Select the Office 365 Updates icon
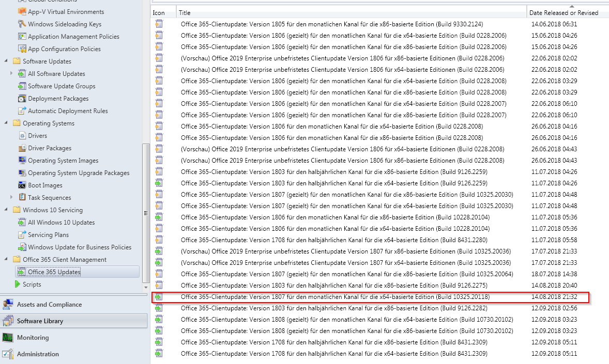Screen dimensions: 609x364 22,272
